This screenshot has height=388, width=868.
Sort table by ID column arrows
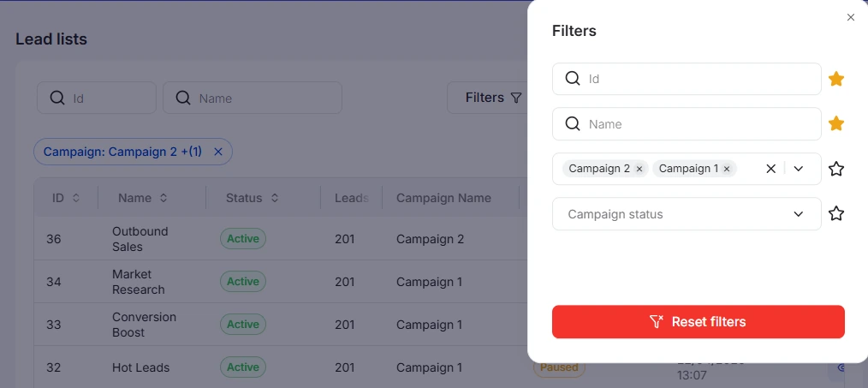(76, 198)
